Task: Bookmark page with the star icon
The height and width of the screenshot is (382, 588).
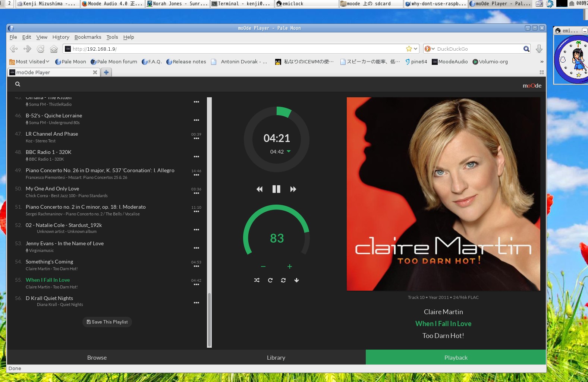Action: pos(409,49)
